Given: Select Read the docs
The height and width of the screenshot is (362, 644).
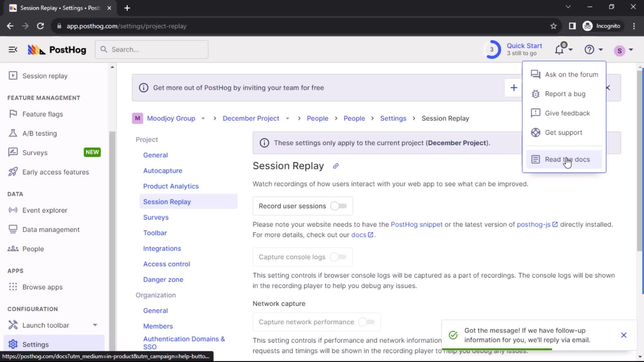Looking at the screenshot, I should pos(564,160).
